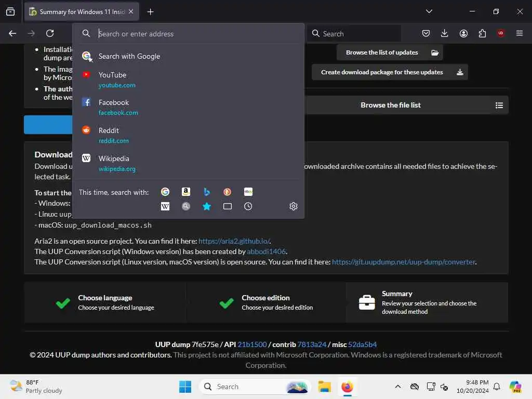Select the Facebook suggestion

188,107
